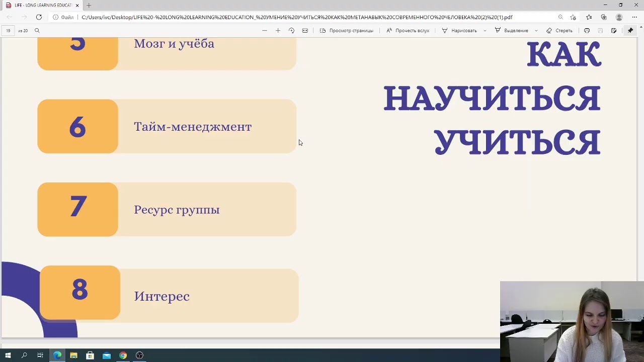Close the LIFE - LONG LEARNING tab
644x362 pixels.
tap(77, 5)
